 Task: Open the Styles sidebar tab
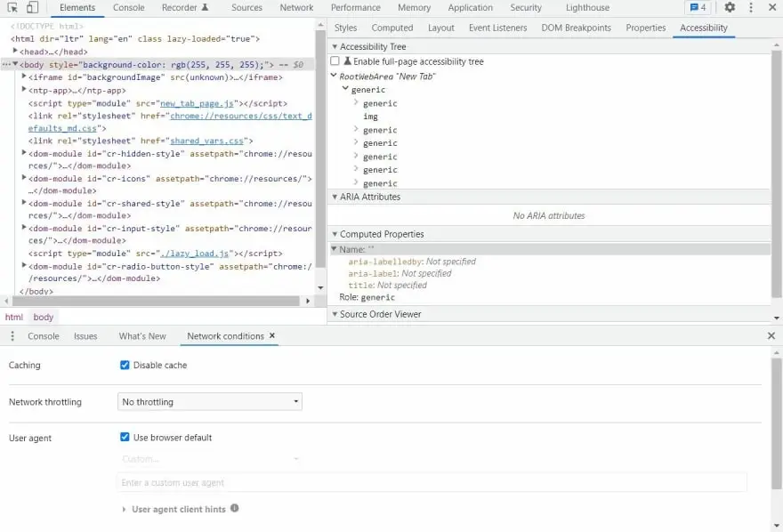point(345,28)
